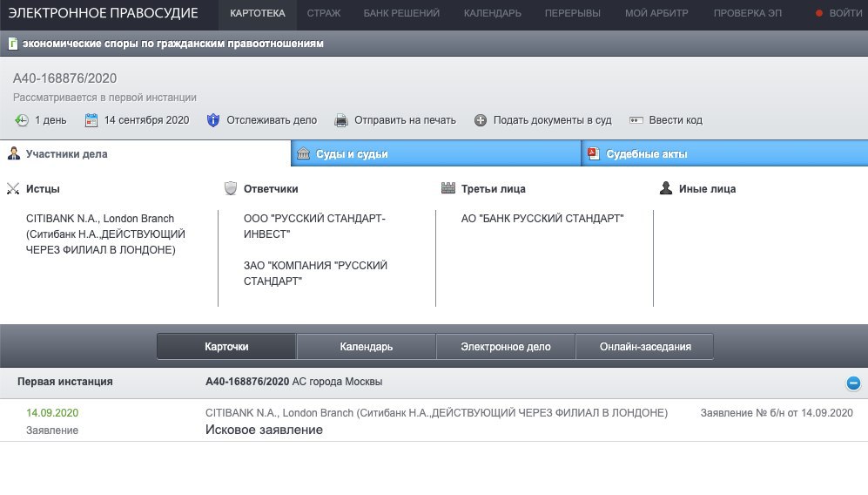Click the code icon beside Ввести код

[x=636, y=120]
